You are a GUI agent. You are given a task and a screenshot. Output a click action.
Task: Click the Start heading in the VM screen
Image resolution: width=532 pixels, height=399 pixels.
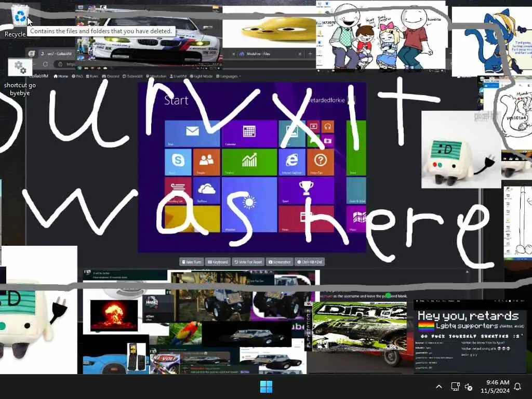click(x=176, y=100)
